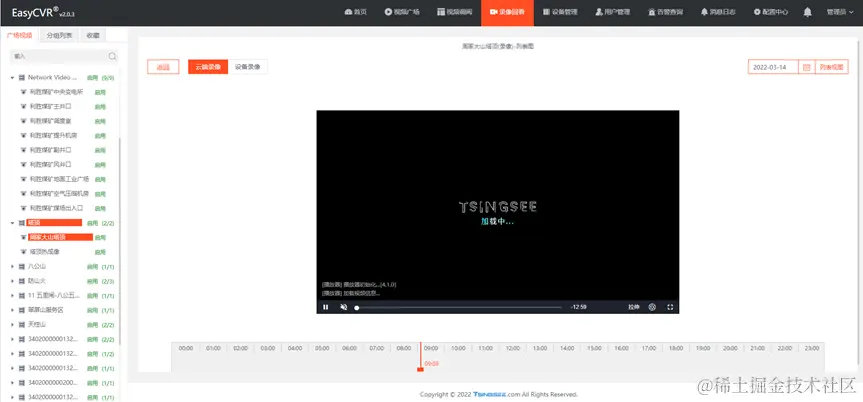
Task: Expand the 天柱山 group
Action: point(12,325)
